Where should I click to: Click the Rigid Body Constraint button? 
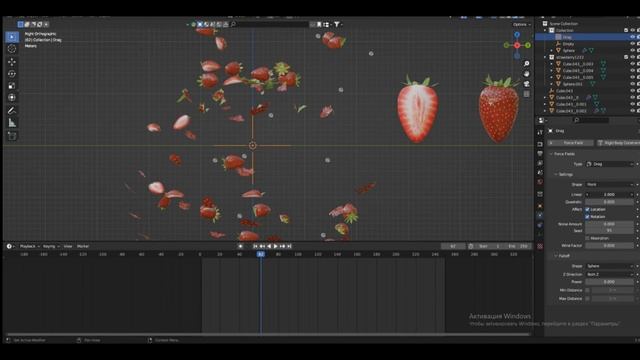click(618, 143)
